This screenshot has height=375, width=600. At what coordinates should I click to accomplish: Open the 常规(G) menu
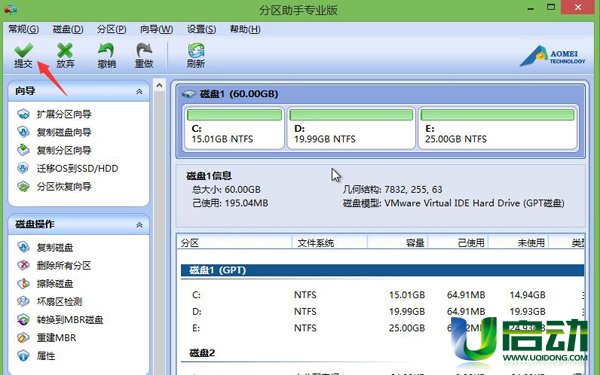(24, 29)
